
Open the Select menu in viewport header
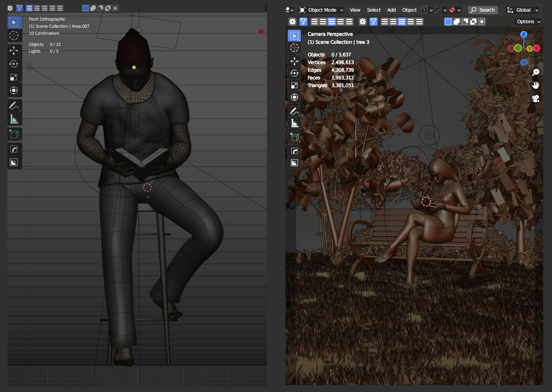point(374,10)
